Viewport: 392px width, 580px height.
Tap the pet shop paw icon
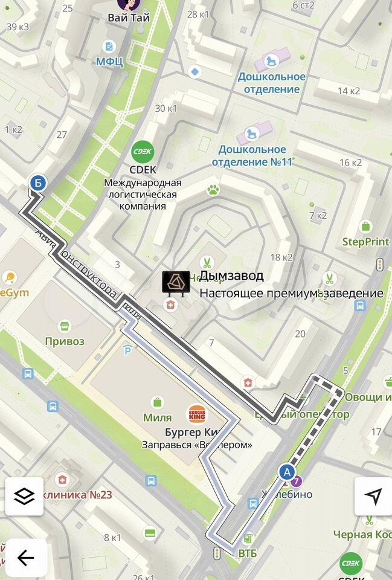pos(213,190)
